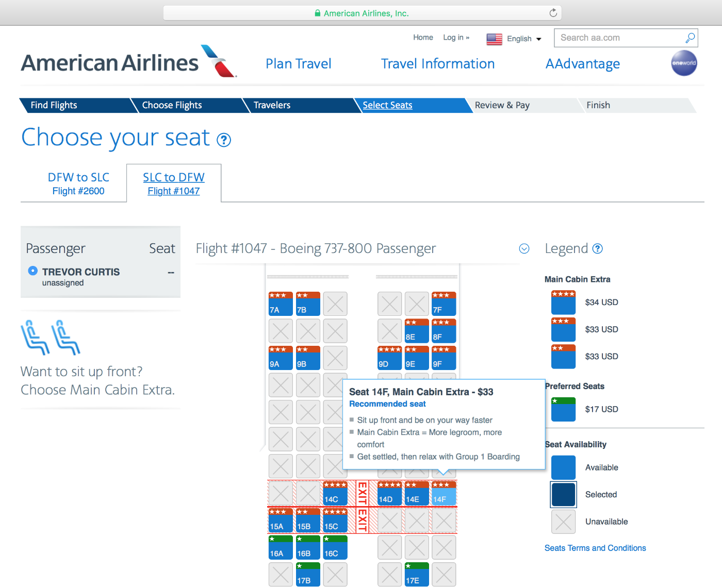Select passenger Trevor Curtis radio button
722x588 pixels.
pyautogui.click(x=32, y=271)
